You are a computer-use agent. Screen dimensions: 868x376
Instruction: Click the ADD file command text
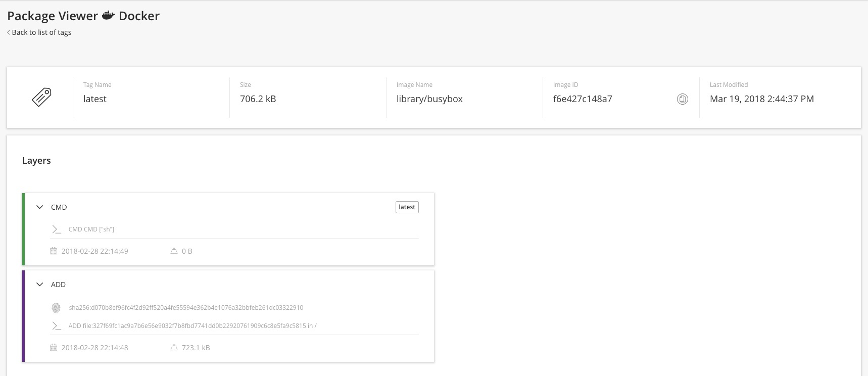(x=192, y=326)
